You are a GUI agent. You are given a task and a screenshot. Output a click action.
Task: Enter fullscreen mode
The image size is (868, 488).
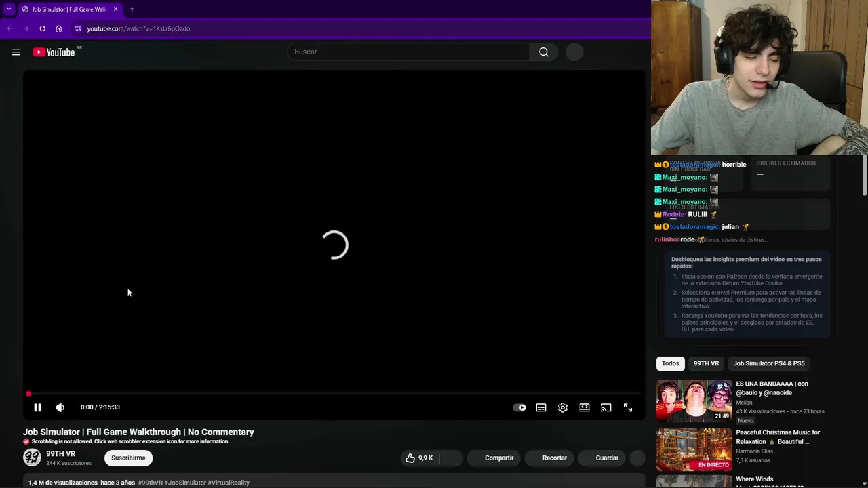tap(628, 407)
